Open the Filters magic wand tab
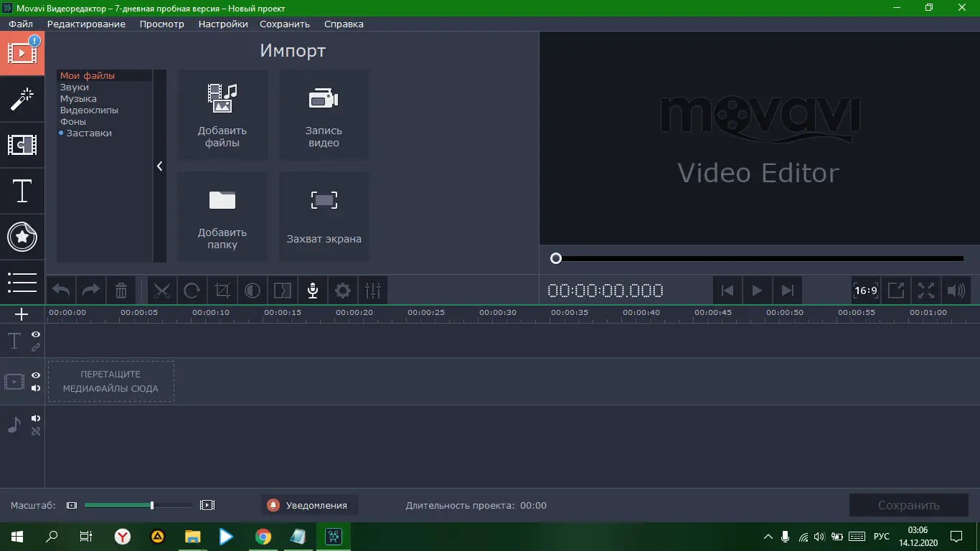The width and height of the screenshot is (980, 551). [x=22, y=99]
